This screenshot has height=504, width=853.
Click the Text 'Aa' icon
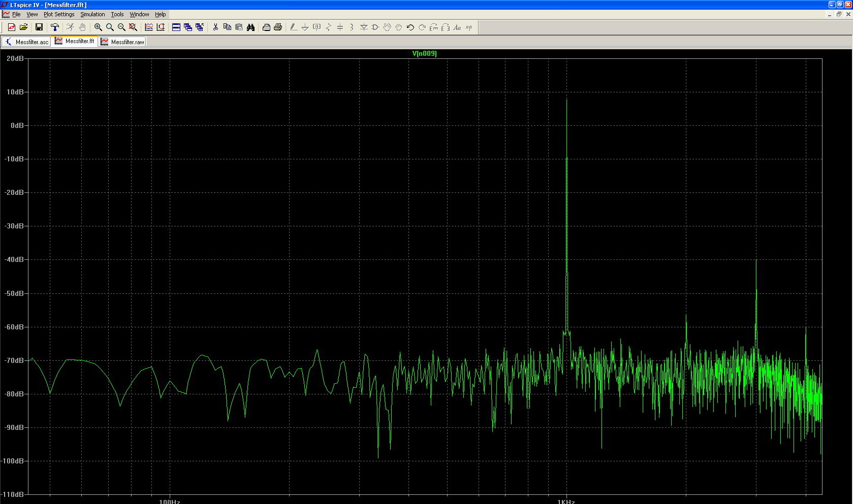click(457, 27)
